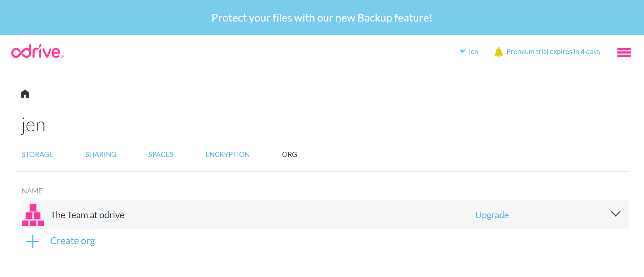This screenshot has width=644, height=277.
Task: Select the ORG tab
Action: [290, 154]
